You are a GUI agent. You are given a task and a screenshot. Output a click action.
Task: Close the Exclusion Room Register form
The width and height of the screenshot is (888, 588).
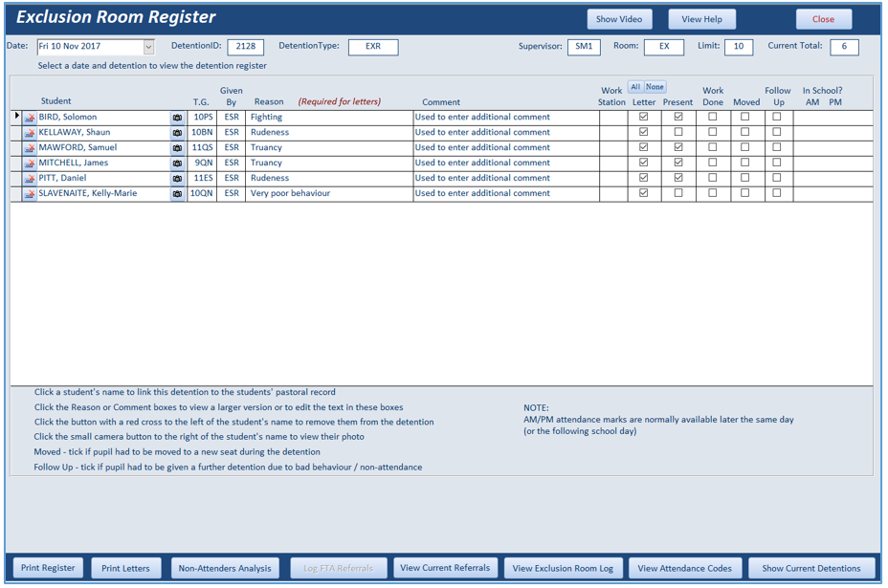click(824, 19)
